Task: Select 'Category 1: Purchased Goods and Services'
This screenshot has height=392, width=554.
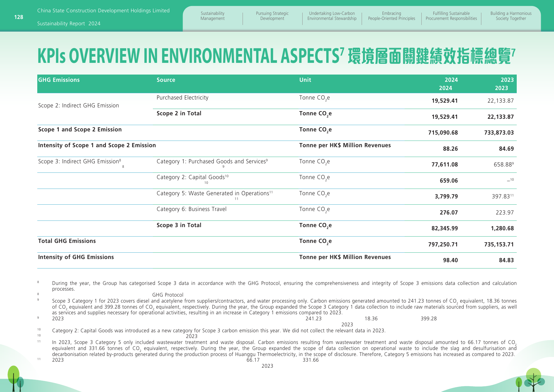Action: [212, 161]
